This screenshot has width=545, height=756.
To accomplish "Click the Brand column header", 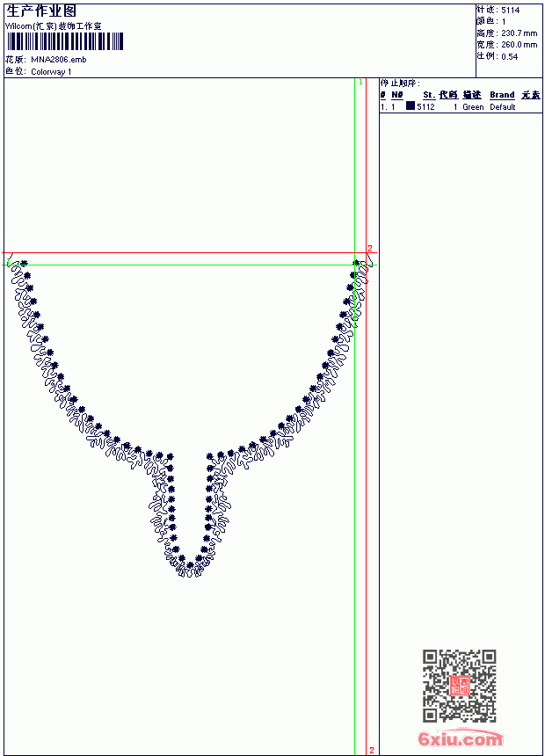I will 502,95.
